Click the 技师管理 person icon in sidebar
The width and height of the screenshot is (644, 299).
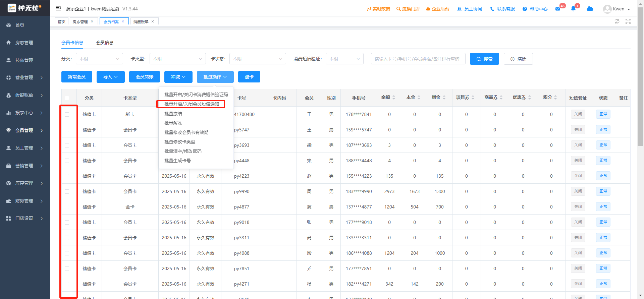(x=9, y=60)
